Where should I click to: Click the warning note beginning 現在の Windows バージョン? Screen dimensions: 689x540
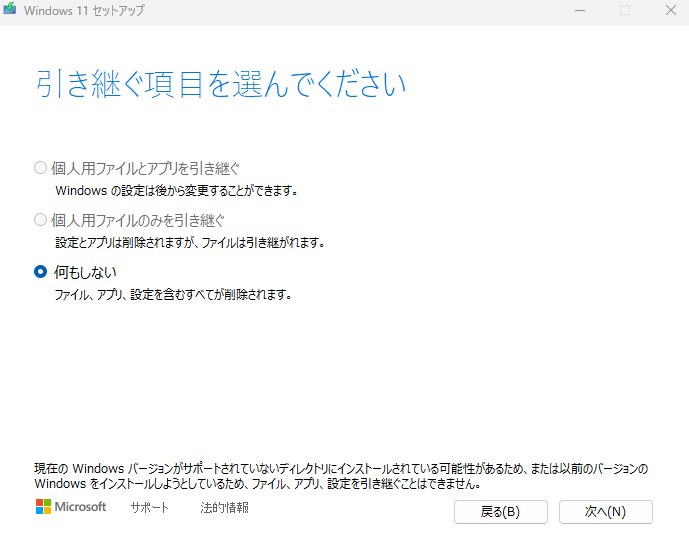pyautogui.click(x=341, y=476)
